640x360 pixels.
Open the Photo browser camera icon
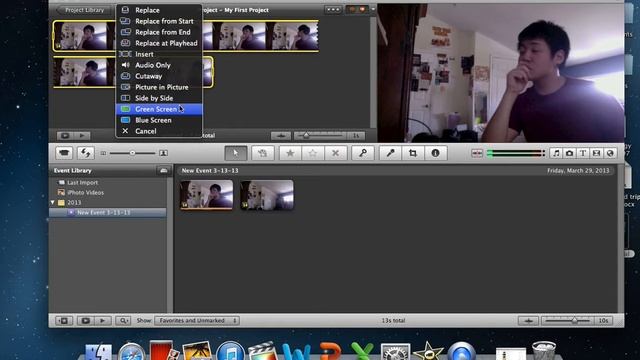click(569, 153)
